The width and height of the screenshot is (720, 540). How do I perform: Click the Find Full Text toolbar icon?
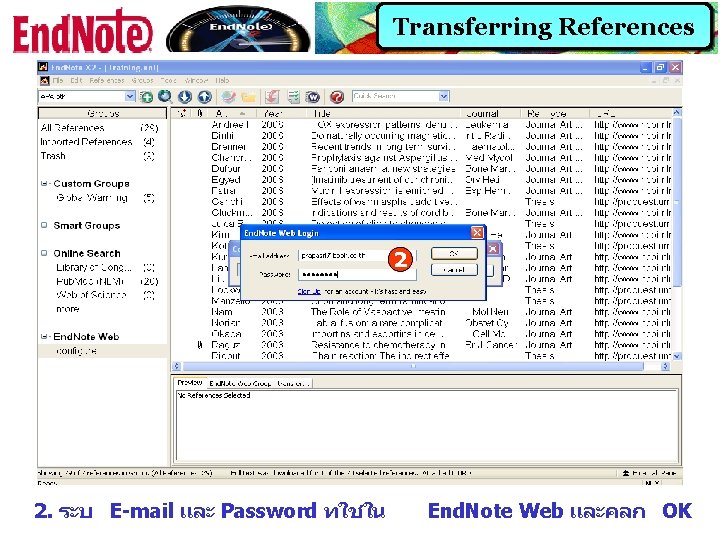(228, 96)
